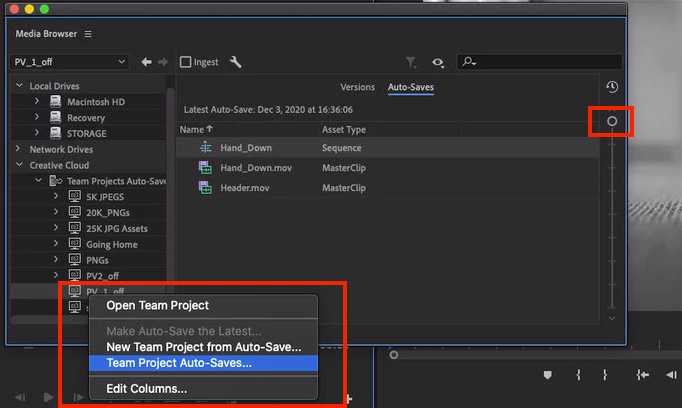Select the Header.mov master clip
Image resolution: width=682 pixels, height=408 pixels.
(x=387, y=188)
